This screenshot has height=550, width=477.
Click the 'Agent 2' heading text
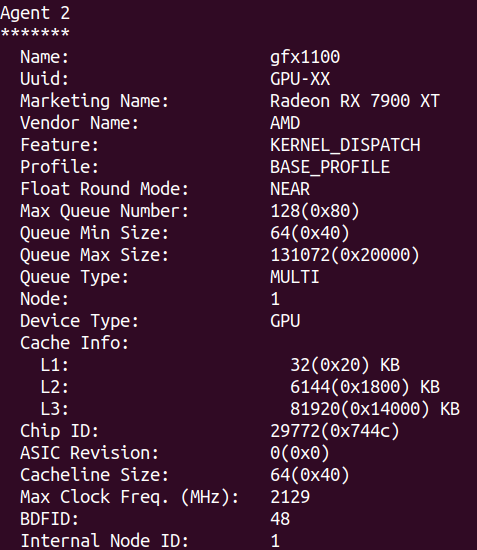coord(35,13)
